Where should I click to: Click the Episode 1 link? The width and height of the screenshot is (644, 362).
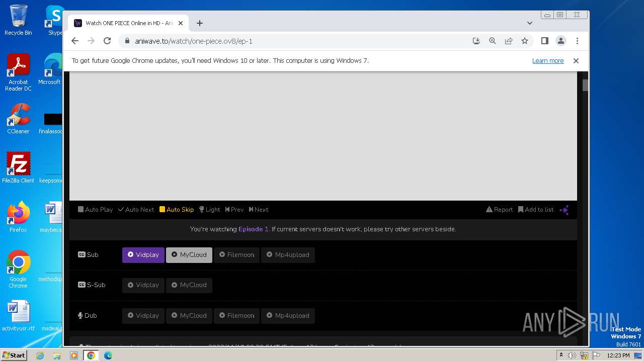[x=253, y=229]
